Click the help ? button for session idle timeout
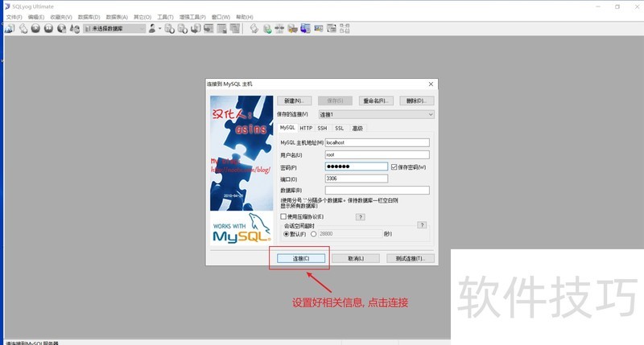The image size is (644, 345). click(x=422, y=225)
